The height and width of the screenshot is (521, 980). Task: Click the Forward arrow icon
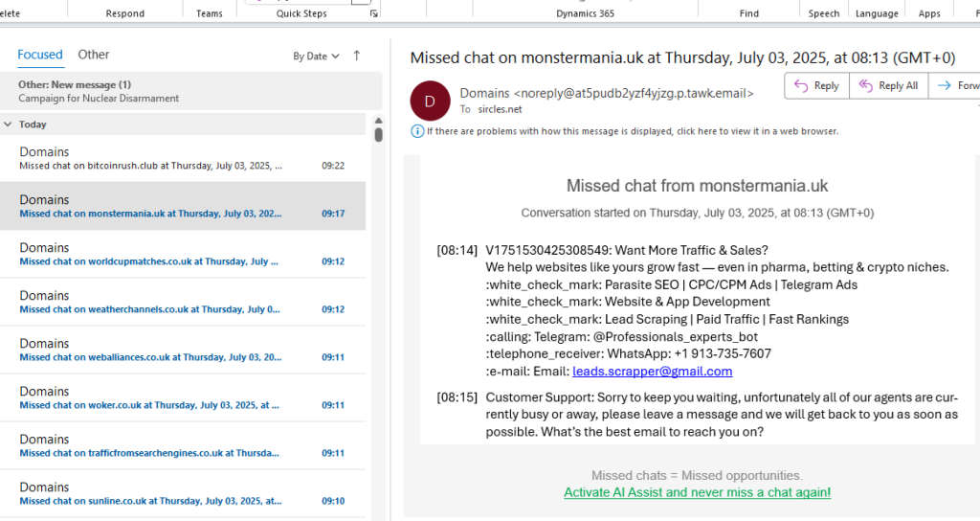tap(945, 85)
